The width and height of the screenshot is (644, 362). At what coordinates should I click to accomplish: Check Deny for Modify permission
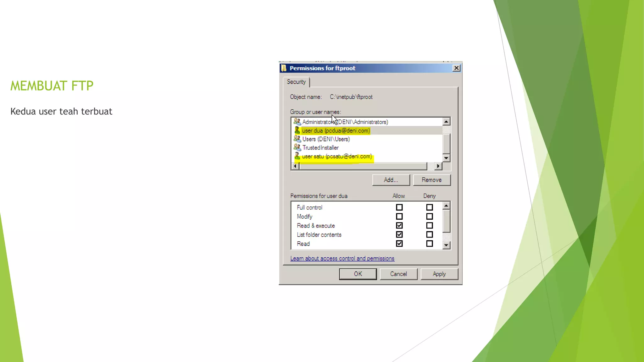click(429, 217)
